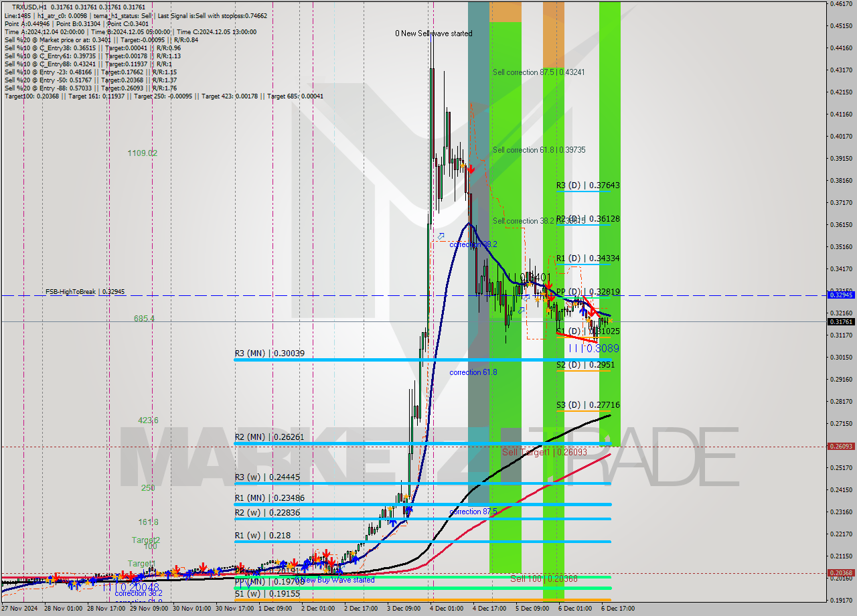Click the 'Sell correction 61.8 | 0.39735' label
Viewport: 857px width, 616px height.
pyautogui.click(x=539, y=150)
